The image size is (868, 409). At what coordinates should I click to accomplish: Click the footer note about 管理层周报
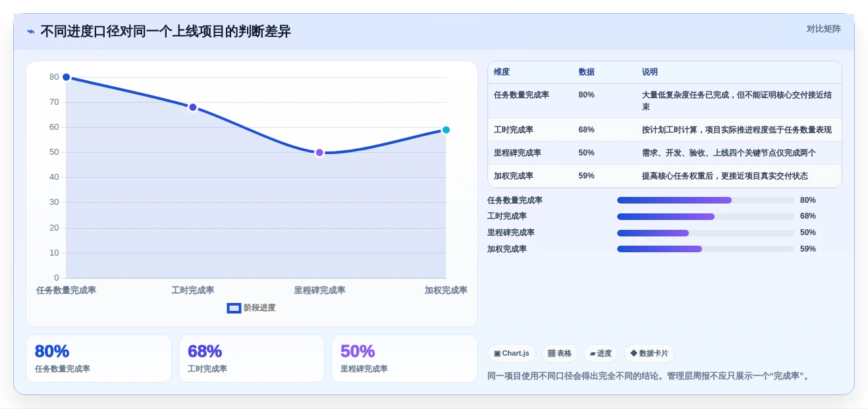point(649,376)
